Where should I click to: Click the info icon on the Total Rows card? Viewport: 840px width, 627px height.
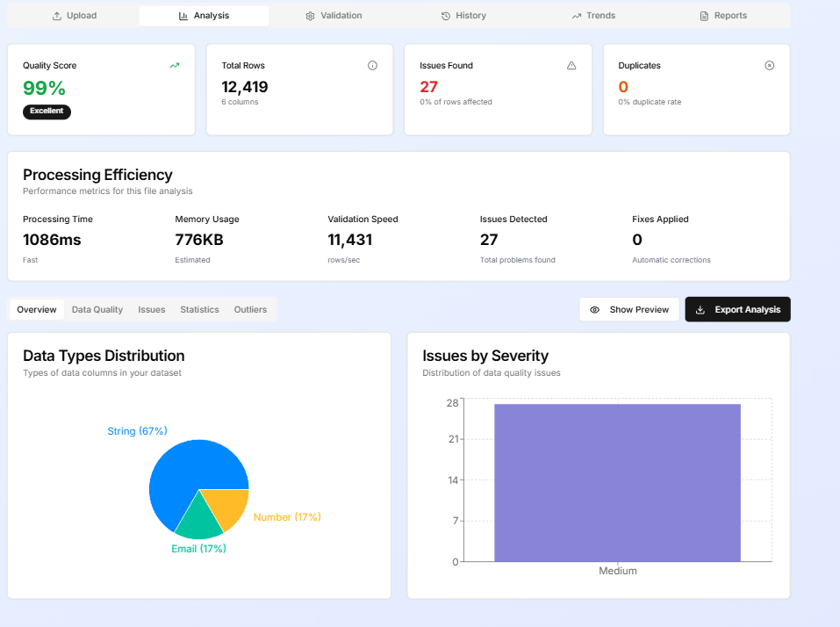click(372, 65)
